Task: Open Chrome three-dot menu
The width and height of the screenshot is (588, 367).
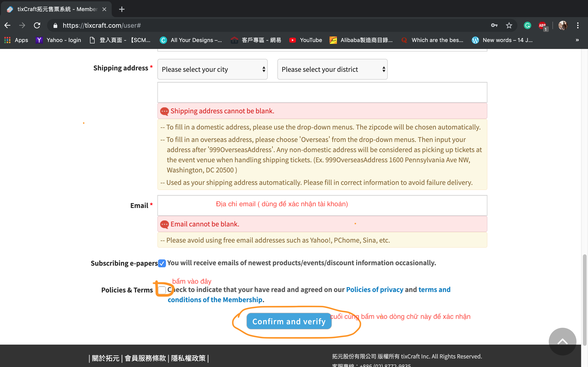Action: pyautogui.click(x=578, y=25)
